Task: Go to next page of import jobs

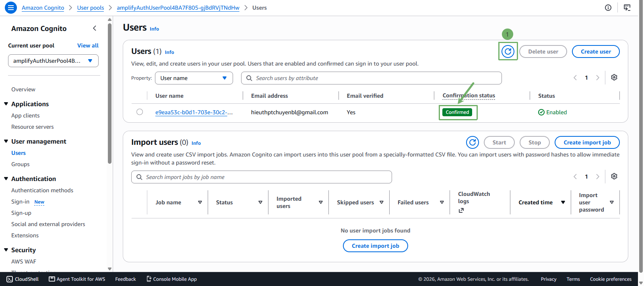Action: 598,177
